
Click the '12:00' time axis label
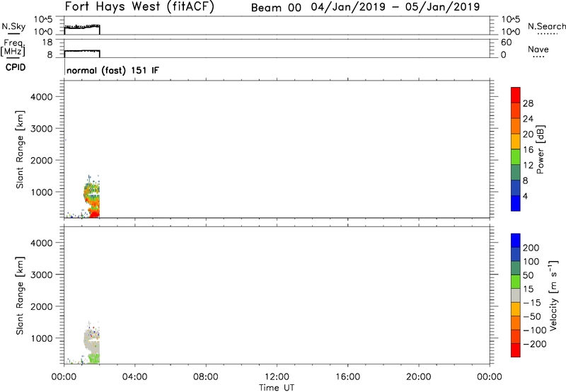(x=277, y=377)
